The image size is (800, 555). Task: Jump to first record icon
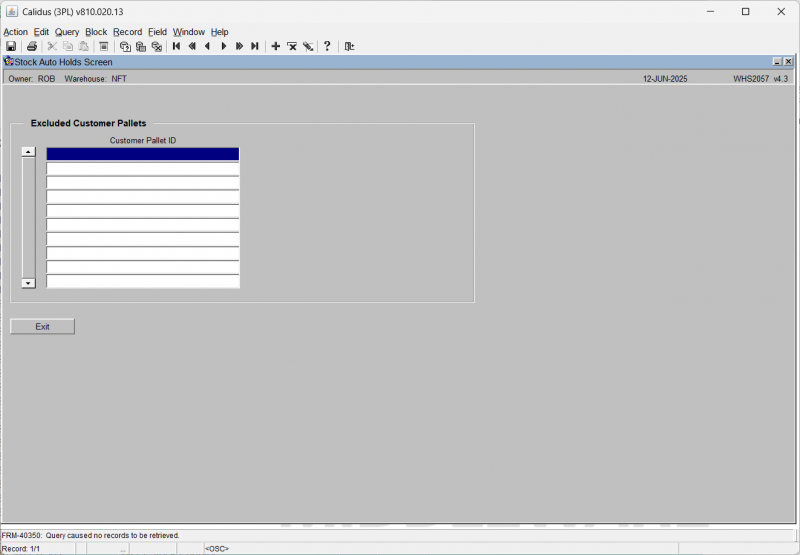(177, 46)
